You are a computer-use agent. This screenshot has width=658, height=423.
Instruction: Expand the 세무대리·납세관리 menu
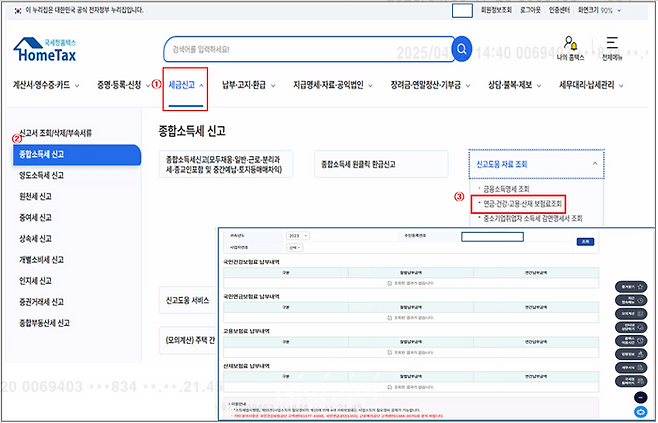click(591, 85)
